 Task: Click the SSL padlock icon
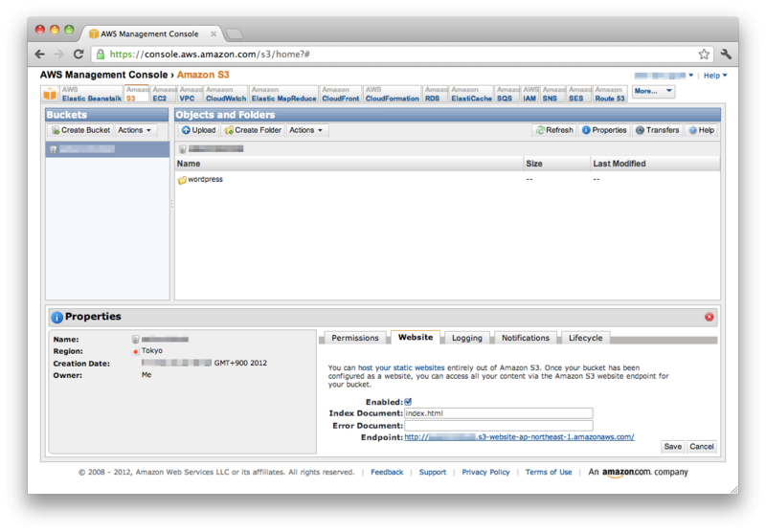(x=101, y=55)
